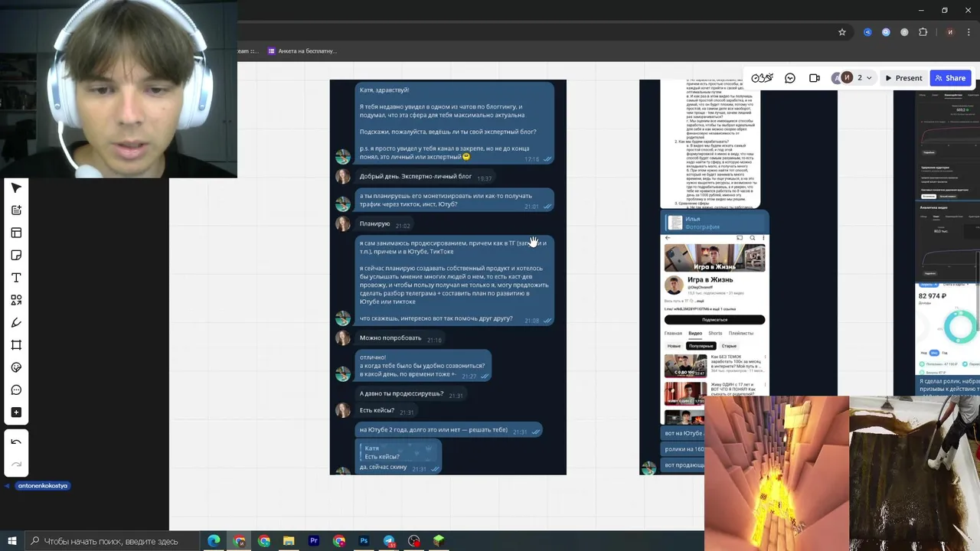The width and height of the screenshot is (980, 551).
Task: Choose the 'Новые' filter chip
Action: pyautogui.click(x=674, y=346)
